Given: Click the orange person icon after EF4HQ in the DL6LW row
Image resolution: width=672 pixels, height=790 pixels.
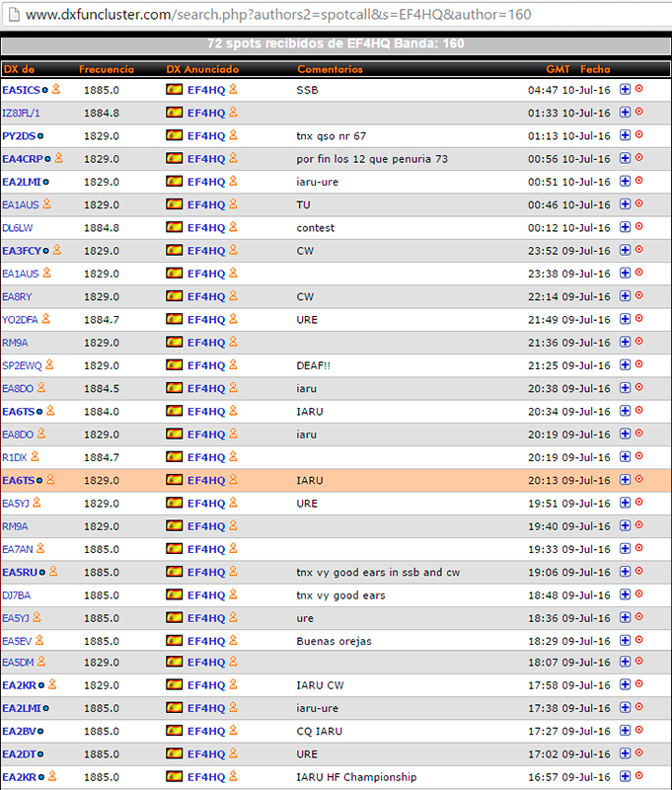Looking at the screenshot, I should coord(233,227).
